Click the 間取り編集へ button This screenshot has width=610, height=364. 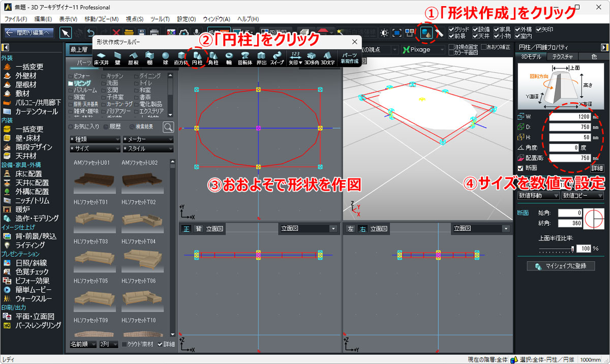pyautogui.click(x=29, y=33)
